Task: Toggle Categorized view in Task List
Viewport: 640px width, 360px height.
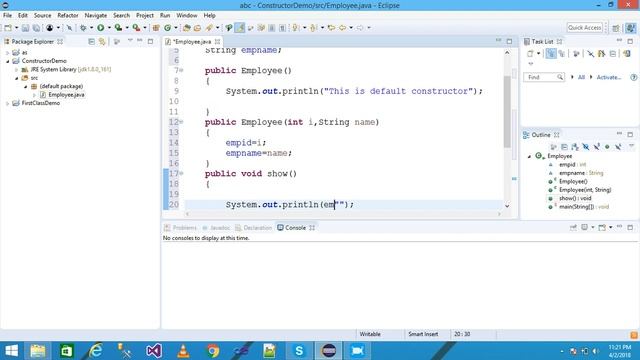Action: pyautogui.click(x=551, y=53)
